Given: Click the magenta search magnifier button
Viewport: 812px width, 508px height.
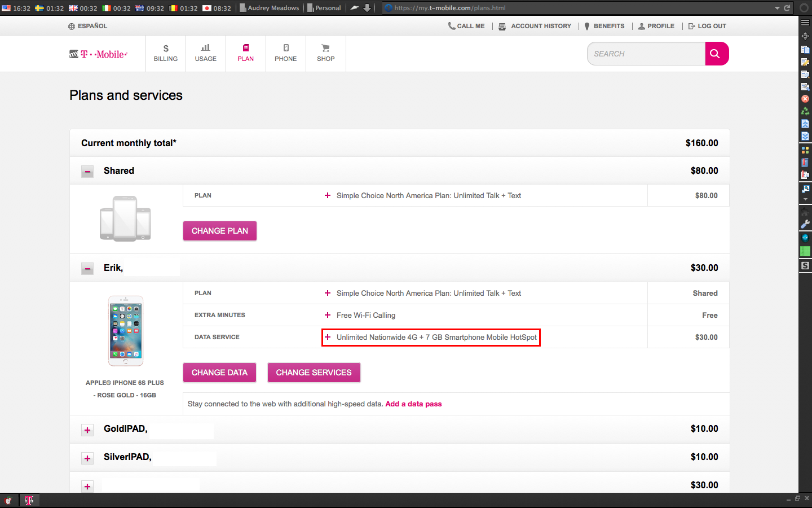Looking at the screenshot, I should (x=717, y=54).
